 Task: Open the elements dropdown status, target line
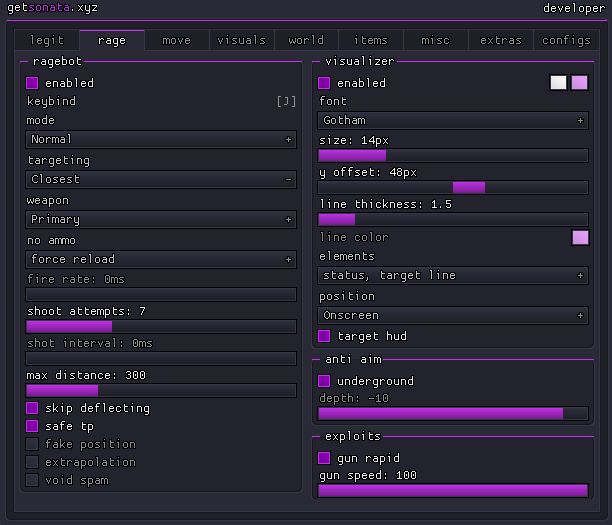453,276
